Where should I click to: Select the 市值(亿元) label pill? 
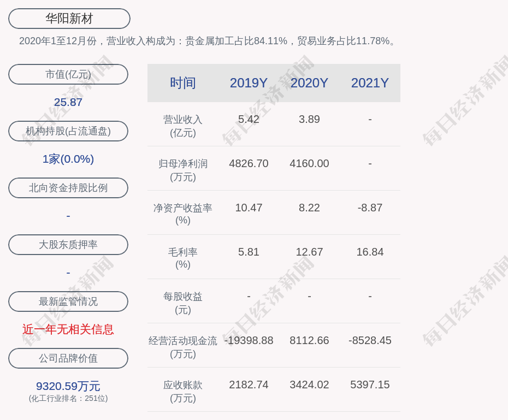68,74
